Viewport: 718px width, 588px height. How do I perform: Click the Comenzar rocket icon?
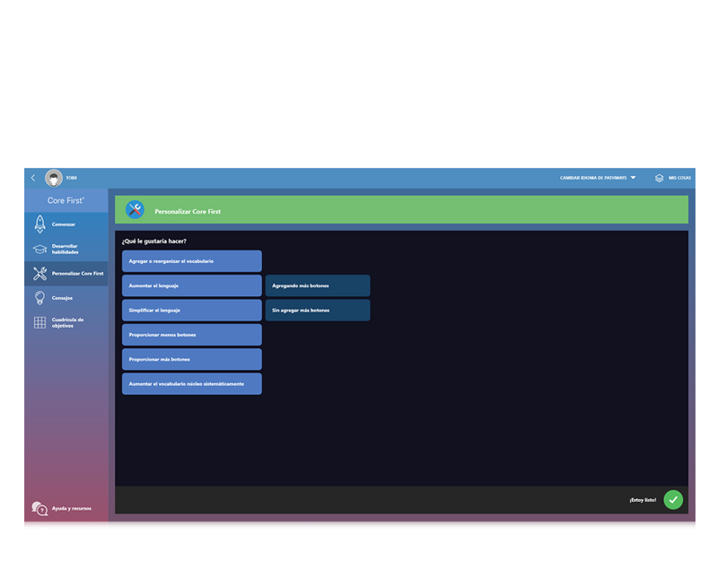click(x=39, y=224)
